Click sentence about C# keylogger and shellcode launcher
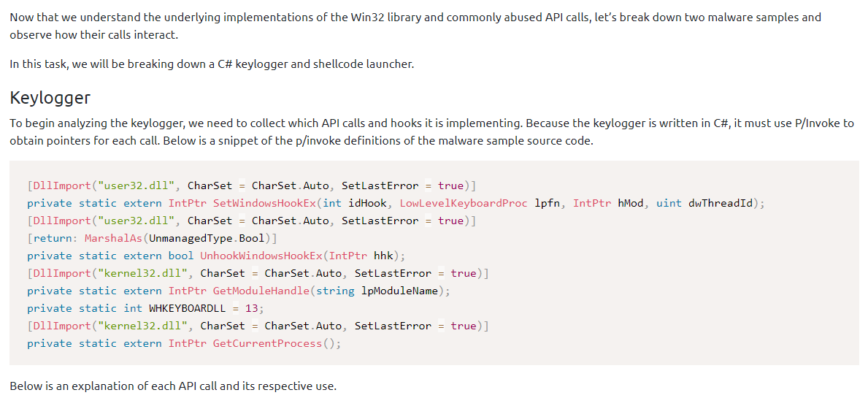The height and width of the screenshot is (398, 868). click(x=212, y=64)
